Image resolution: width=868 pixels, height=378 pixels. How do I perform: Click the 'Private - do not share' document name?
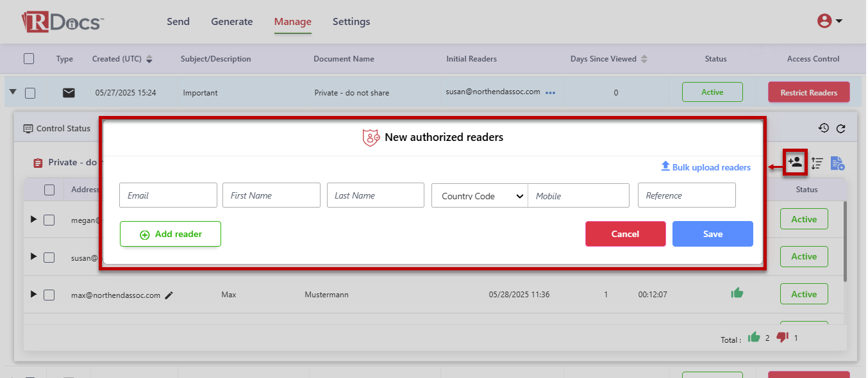point(351,93)
